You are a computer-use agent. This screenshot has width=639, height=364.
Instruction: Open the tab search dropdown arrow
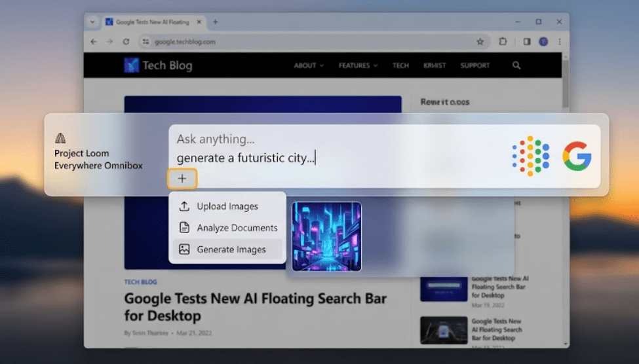click(92, 22)
